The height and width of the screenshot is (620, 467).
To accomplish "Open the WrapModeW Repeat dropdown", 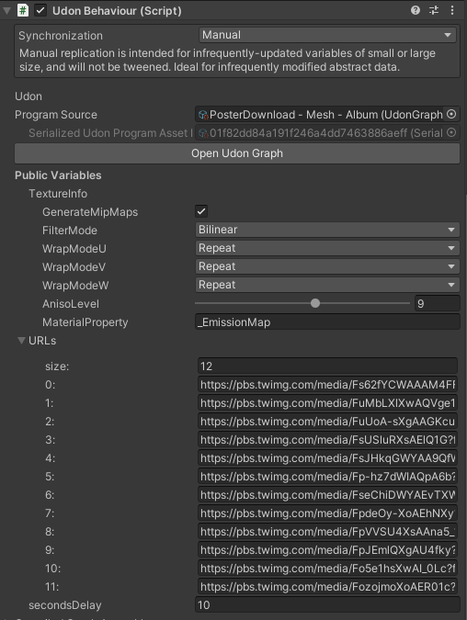I will click(x=327, y=285).
